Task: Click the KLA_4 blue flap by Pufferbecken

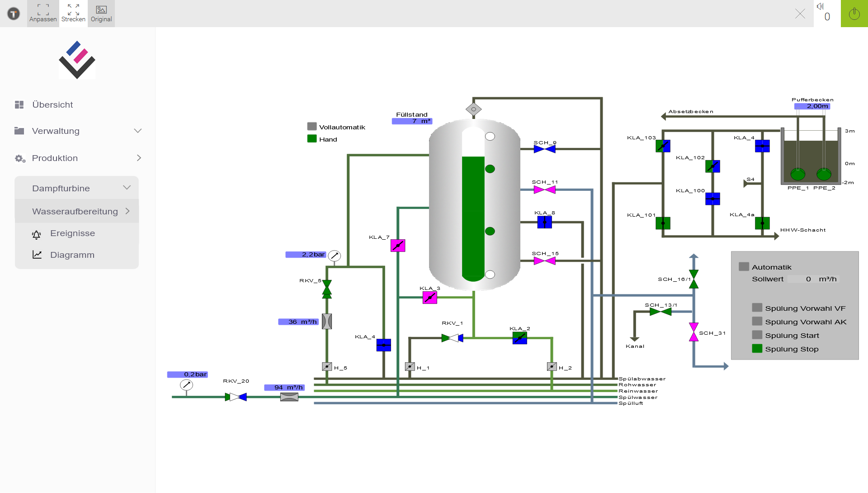Action: (762, 146)
